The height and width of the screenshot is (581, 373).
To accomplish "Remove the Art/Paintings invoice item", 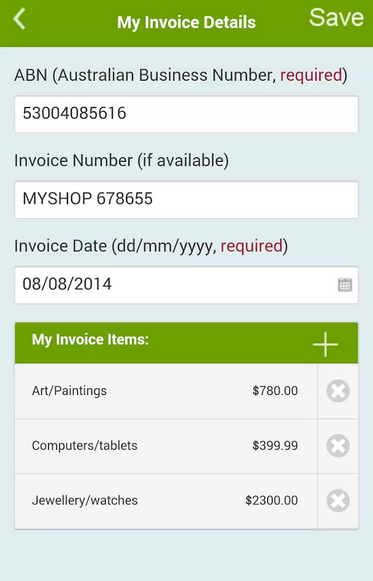I will click(338, 391).
